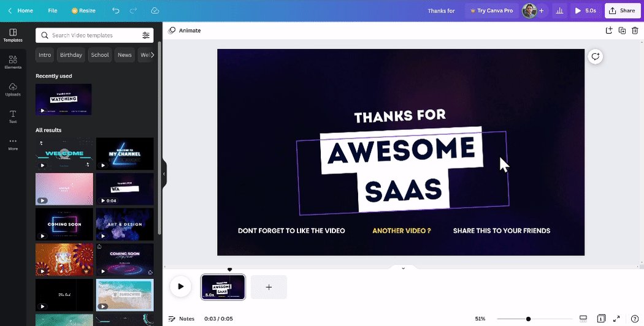Play the timeline video
This screenshot has width=644, height=326.
click(181, 287)
